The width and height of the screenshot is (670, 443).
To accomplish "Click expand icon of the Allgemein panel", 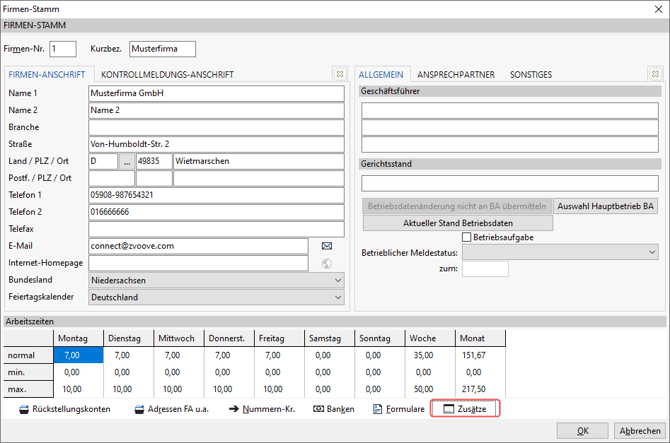I will [x=655, y=74].
